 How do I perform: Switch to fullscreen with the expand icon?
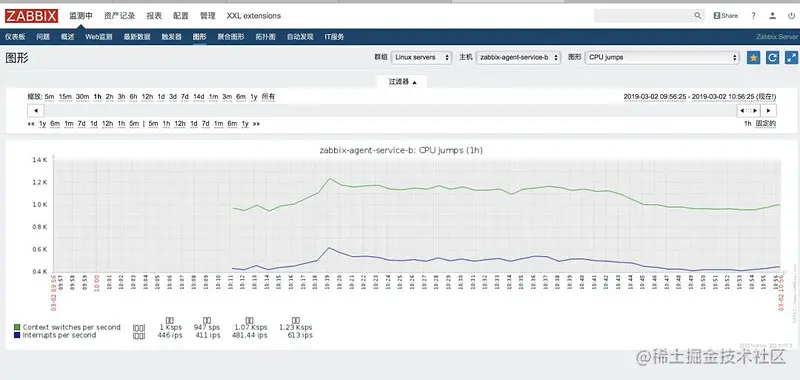[x=791, y=58]
